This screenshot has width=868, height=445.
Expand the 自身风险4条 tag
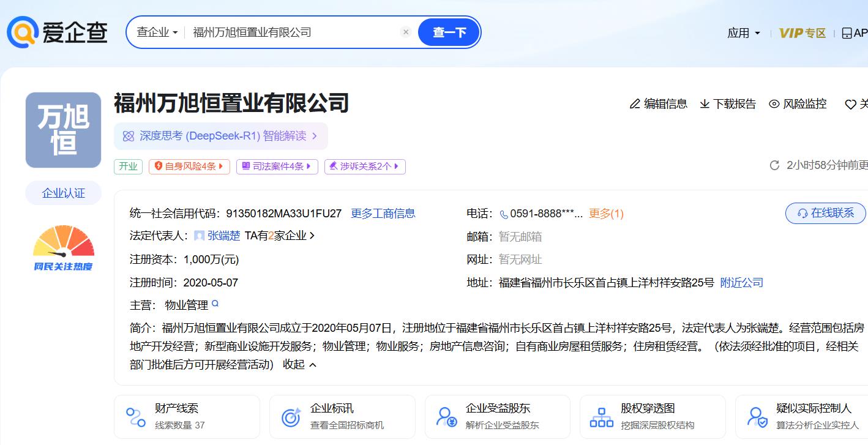coord(189,166)
